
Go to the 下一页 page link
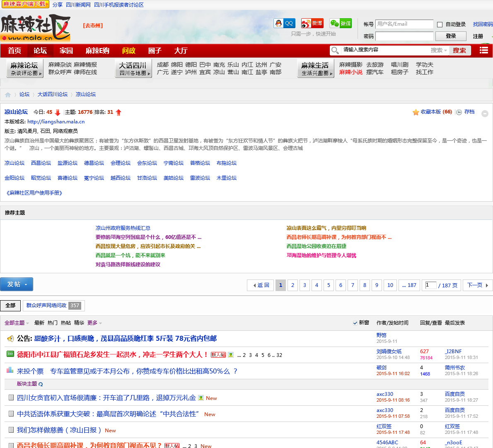pos(477,285)
